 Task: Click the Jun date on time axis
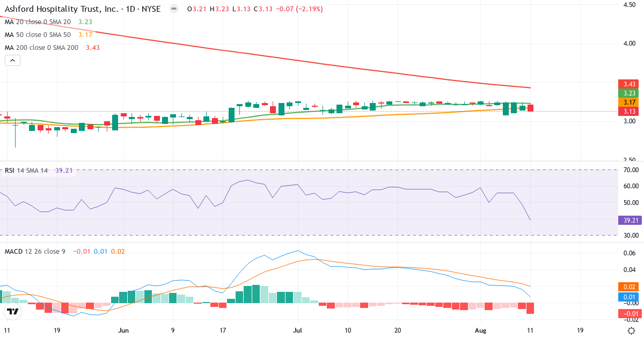click(x=124, y=330)
